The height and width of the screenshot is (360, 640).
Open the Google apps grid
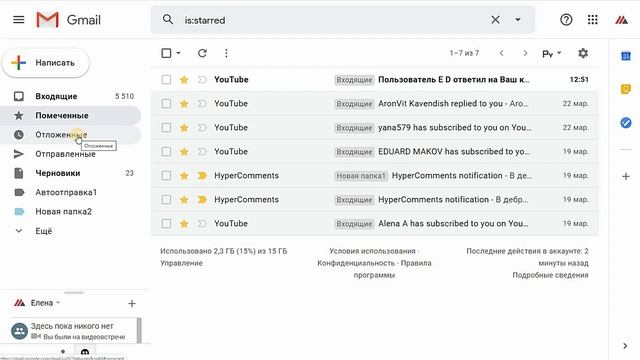(593, 20)
